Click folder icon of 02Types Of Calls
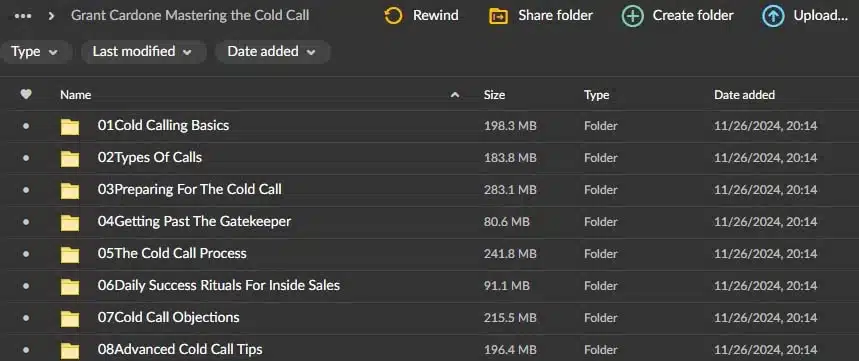Image resolution: width=859 pixels, height=361 pixels. (x=70, y=158)
